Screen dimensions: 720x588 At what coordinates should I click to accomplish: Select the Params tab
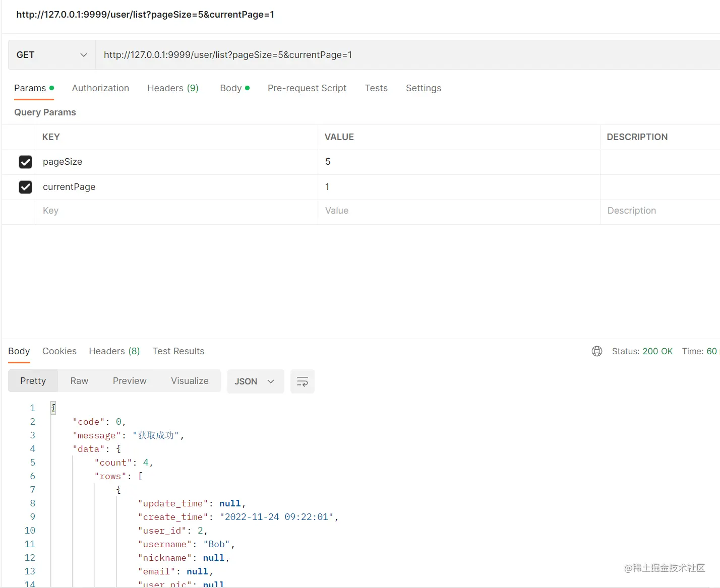(x=34, y=88)
